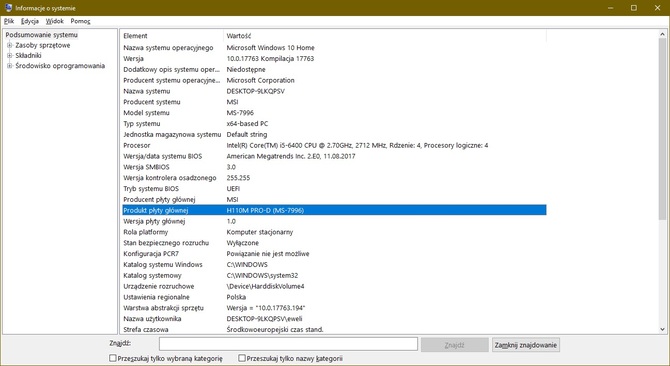
Task: Select Stan bezpiecznego rozruchu row
Action: [x=334, y=243]
